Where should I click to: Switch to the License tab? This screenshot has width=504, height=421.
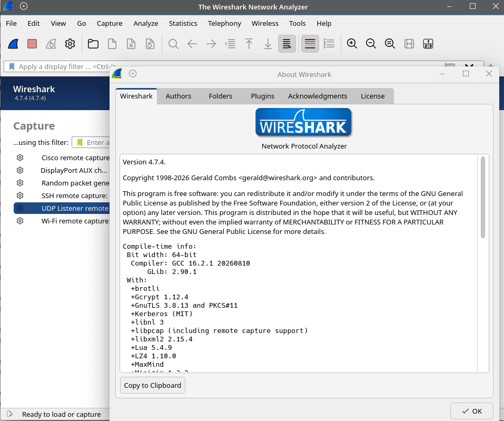(x=372, y=96)
